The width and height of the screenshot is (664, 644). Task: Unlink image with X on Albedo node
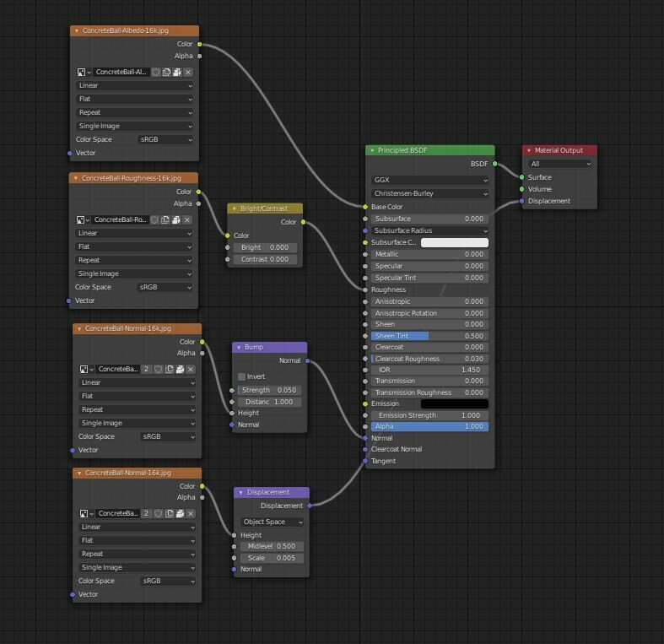coord(188,72)
